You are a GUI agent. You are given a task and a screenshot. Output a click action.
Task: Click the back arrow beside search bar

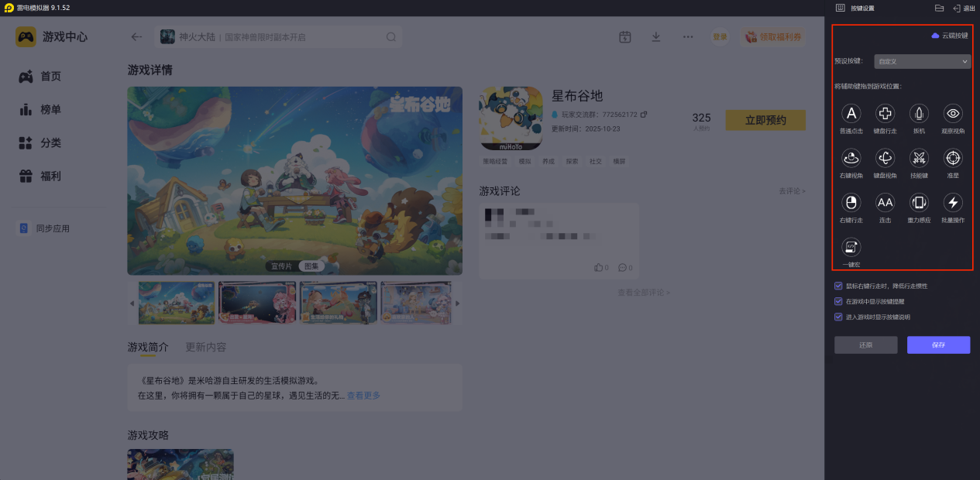pyautogui.click(x=137, y=36)
